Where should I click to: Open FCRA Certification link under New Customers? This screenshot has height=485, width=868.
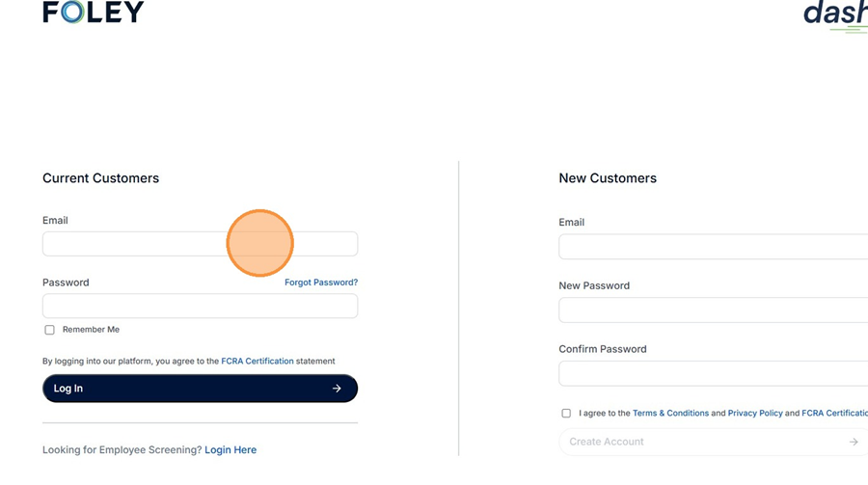(835, 413)
